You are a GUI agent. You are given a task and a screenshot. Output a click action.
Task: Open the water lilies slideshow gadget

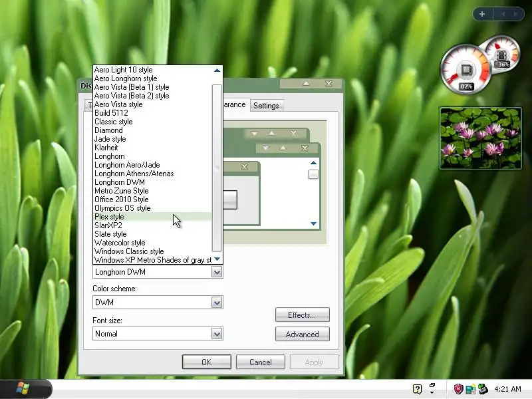pyautogui.click(x=480, y=138)
